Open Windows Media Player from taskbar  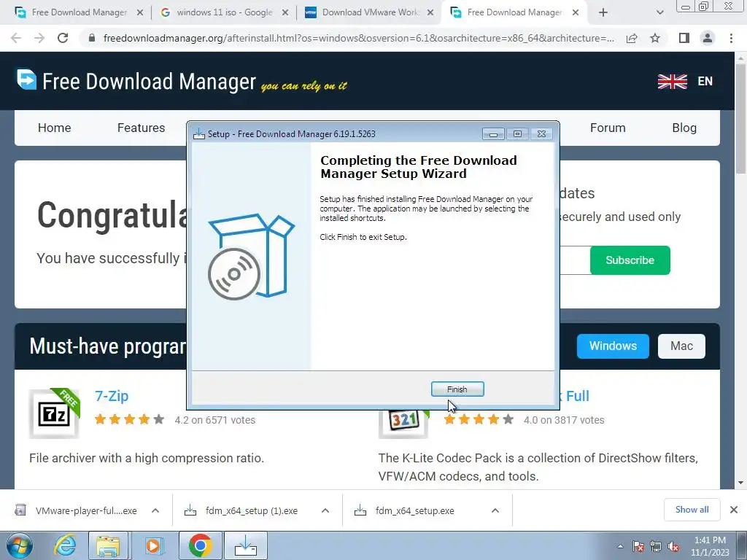tap(153, 545)
